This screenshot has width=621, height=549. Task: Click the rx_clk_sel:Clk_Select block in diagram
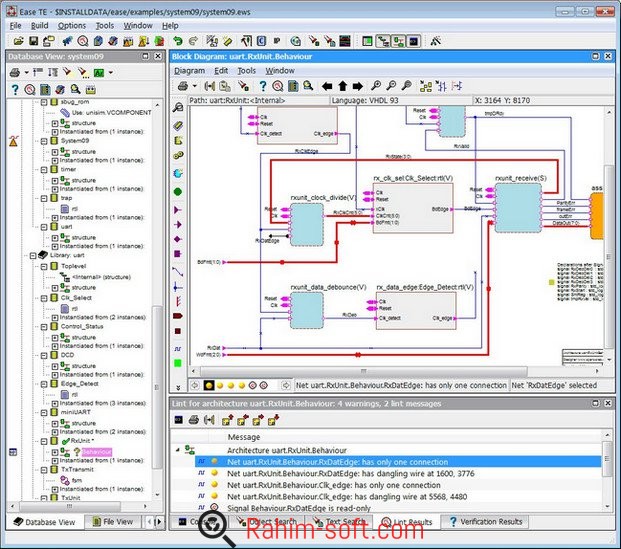[413, 208]
